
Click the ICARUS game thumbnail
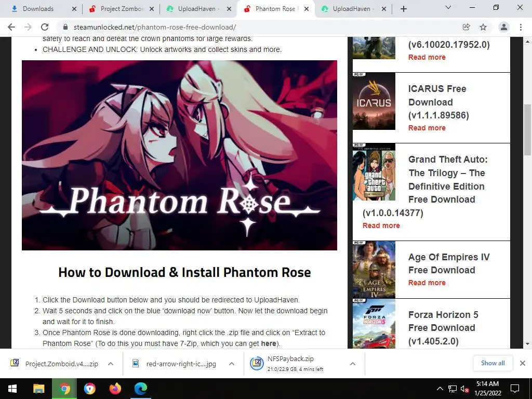[374, 101]
